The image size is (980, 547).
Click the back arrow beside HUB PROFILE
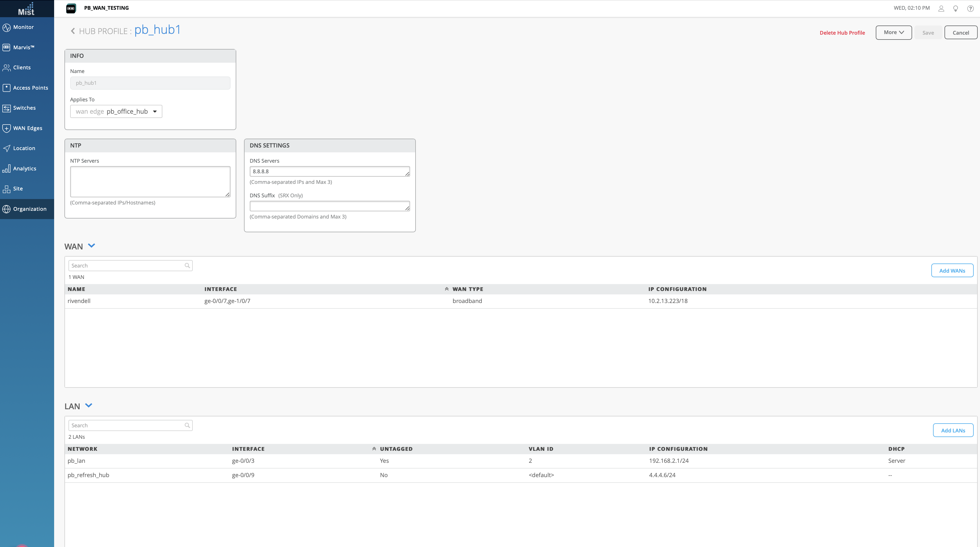[x=73, y=31]
